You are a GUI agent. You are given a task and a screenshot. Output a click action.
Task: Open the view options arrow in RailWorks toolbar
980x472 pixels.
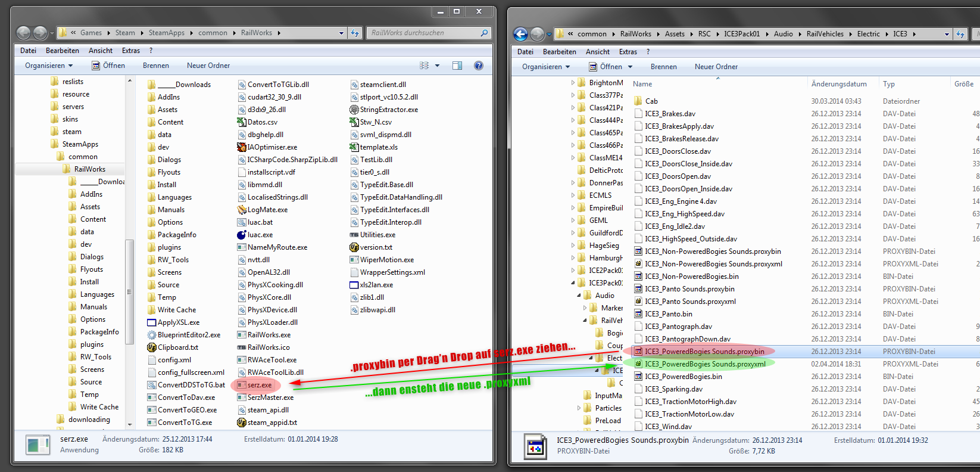tap(437, 66)
